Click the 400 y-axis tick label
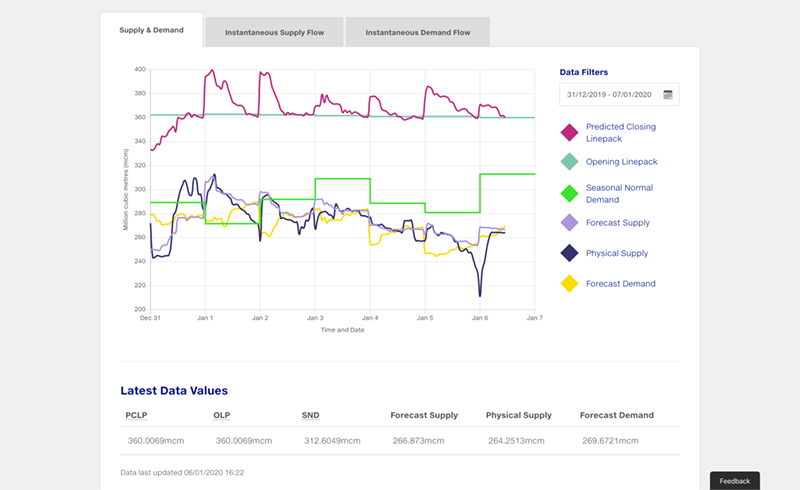Viewport: 800px width, 490px height. click(x=140, y=69)
